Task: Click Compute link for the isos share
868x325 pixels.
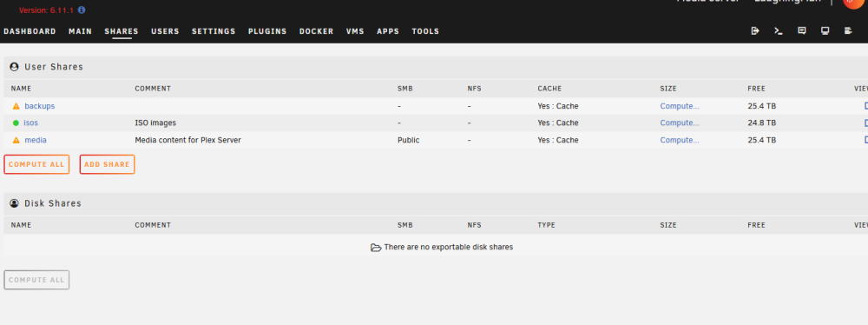Action: coord(680,123)
